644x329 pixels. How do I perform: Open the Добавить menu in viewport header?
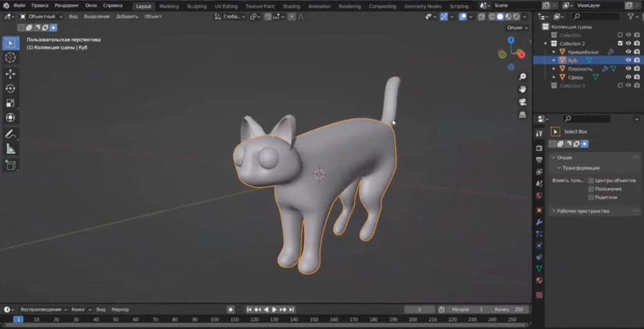tap(127, 17)
